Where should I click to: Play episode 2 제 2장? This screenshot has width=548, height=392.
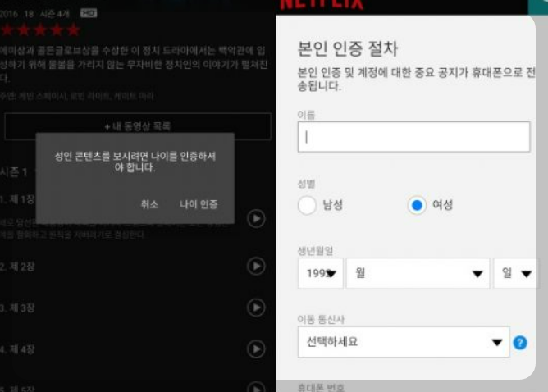pyautogui.click(x=256, y=267)
